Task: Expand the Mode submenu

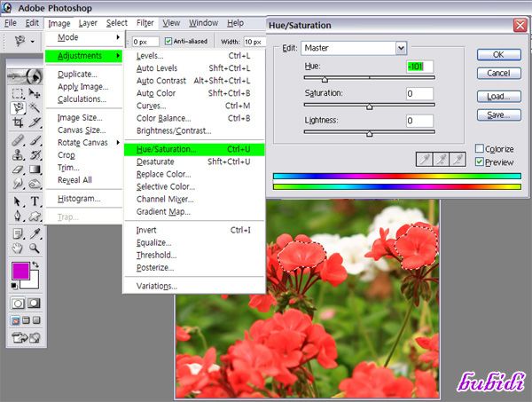Action: (85, 37)
